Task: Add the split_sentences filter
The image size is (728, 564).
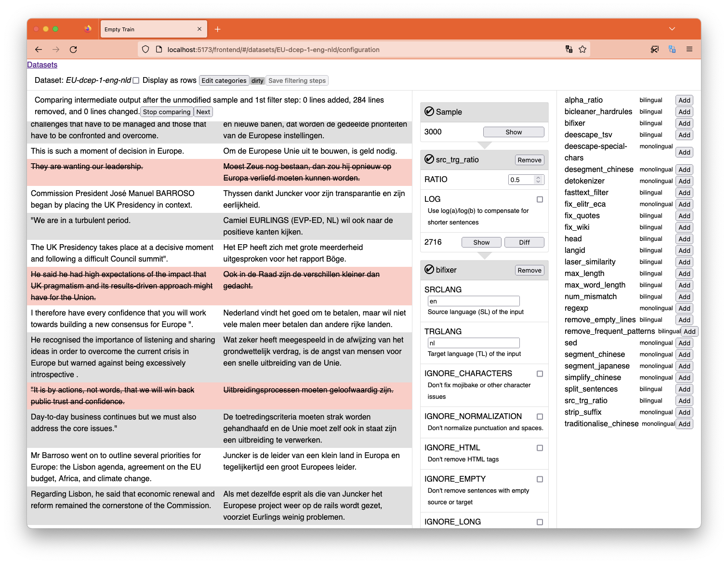Action: pos(684,389)
